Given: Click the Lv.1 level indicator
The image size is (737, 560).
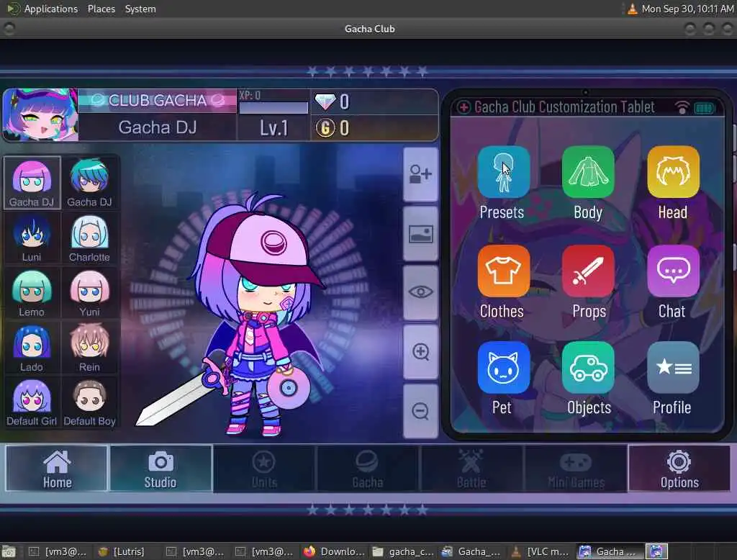Looking at the screenshot, I should coord(273,128).
